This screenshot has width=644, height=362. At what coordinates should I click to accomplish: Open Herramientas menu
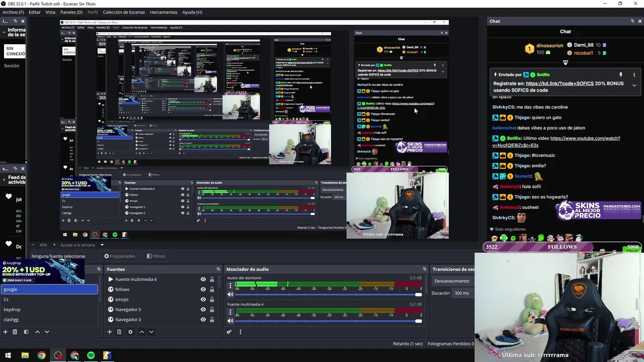coord(164,12)
